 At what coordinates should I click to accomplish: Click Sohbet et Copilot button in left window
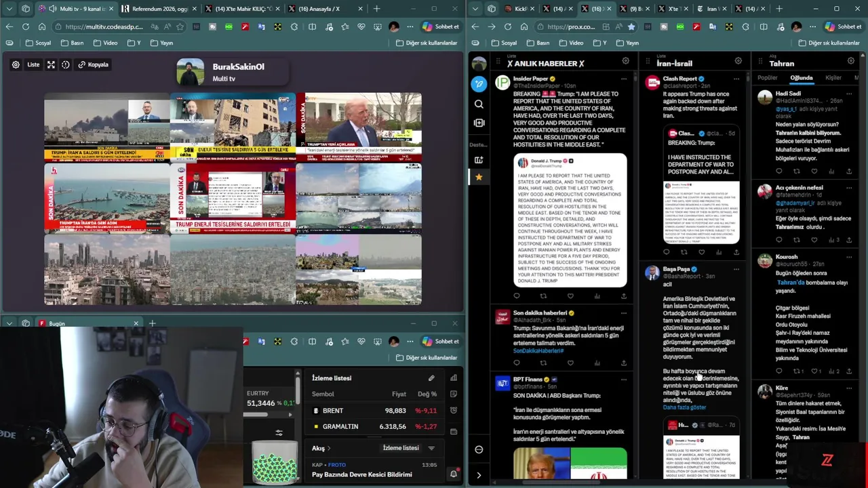click(441, 26)
